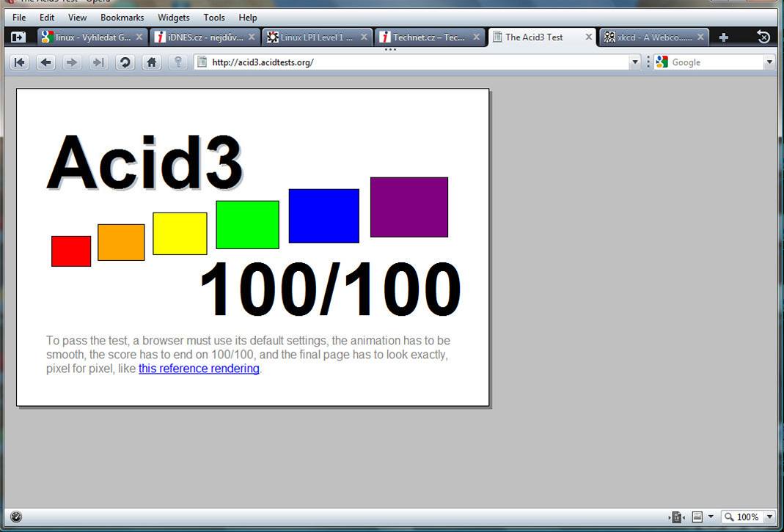This screenshot has width=784, height=532.
Task: Click the Fast Forward button
Action: [x=98, y=62]
